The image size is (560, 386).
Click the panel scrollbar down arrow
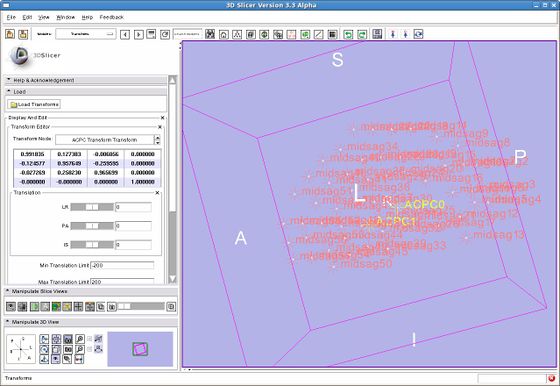click(172, 279)
